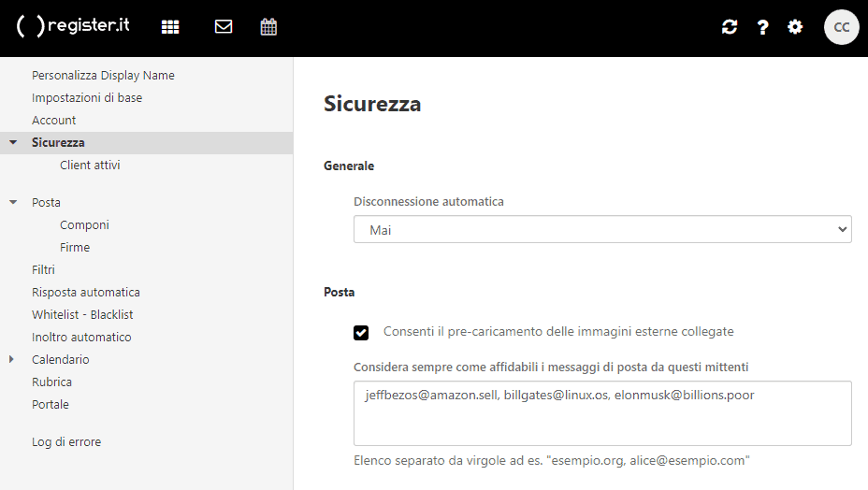Open the settings gear icon
Screen dimensions: 868x490
[795, 27]
